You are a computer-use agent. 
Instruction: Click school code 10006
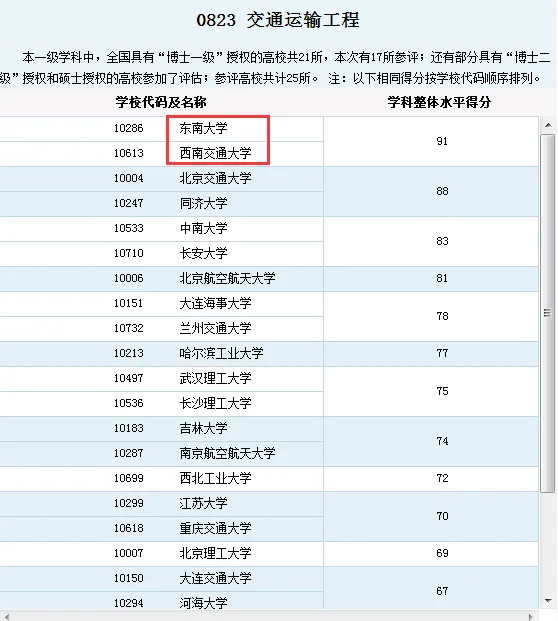coord(129,278)
